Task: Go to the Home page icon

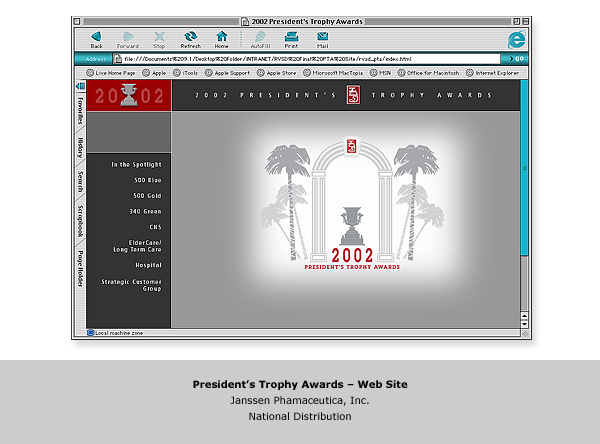Action: (x=222, y=37)
